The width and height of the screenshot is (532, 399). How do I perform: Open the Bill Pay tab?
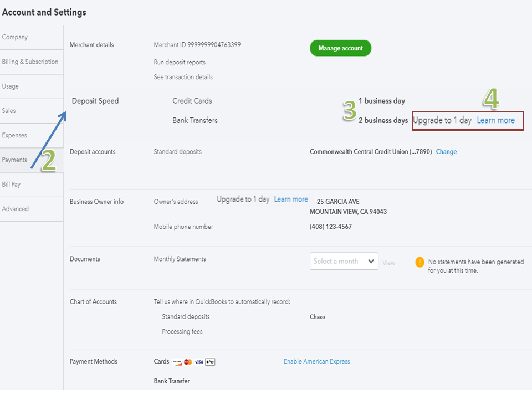pos(12,185)
